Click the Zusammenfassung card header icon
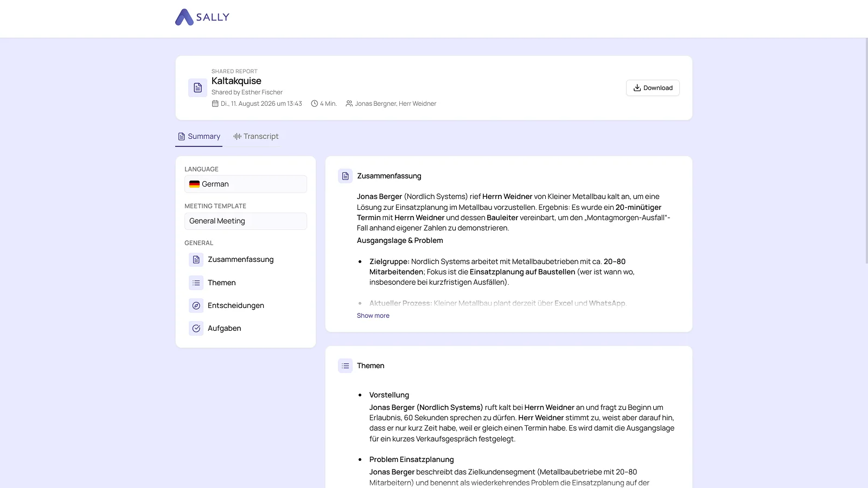The width and height of the screenshot is (868, 488). (345, 176)
